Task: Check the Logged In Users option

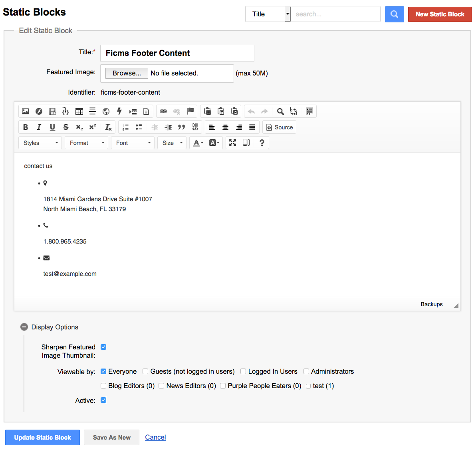Action: click(243, 371)
